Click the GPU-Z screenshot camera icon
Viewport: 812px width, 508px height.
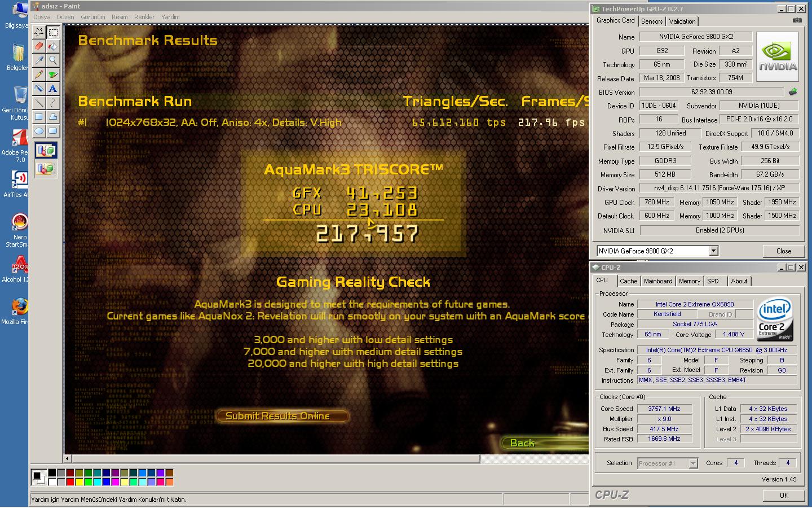pyautogui.click(x=797, y=20)
